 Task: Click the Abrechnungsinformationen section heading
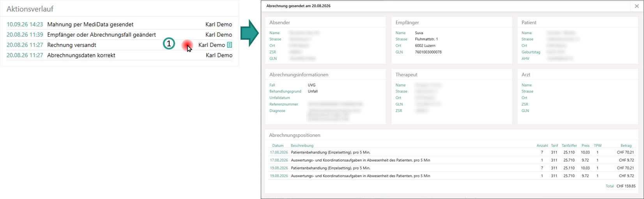point(299,75)
